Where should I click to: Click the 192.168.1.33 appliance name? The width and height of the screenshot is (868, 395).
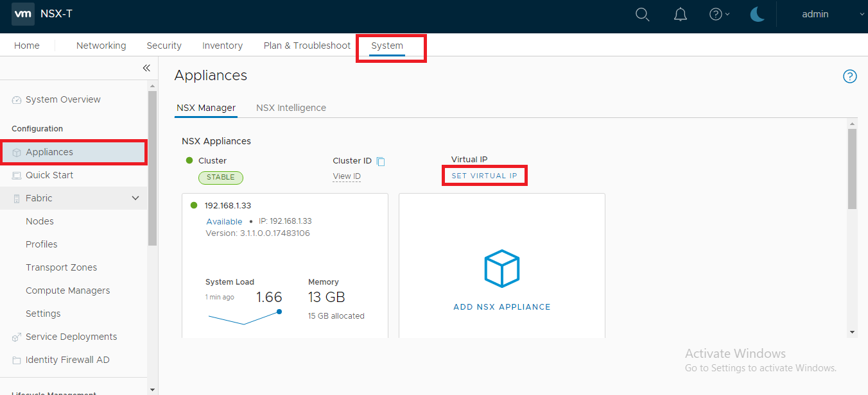click(x=228, y=205)
